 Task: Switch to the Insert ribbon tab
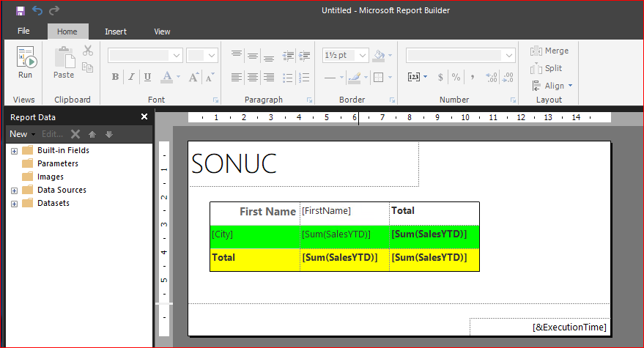point(115,32)
